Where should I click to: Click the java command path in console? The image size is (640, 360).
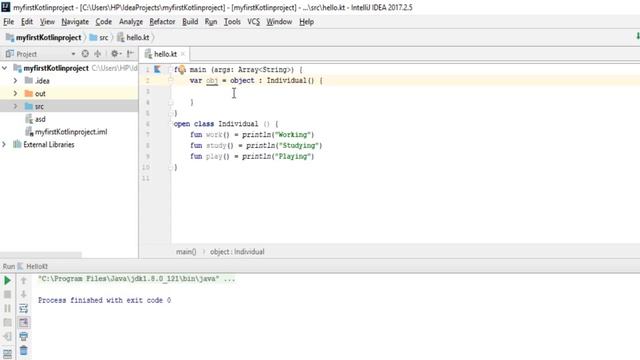(136, 279)
